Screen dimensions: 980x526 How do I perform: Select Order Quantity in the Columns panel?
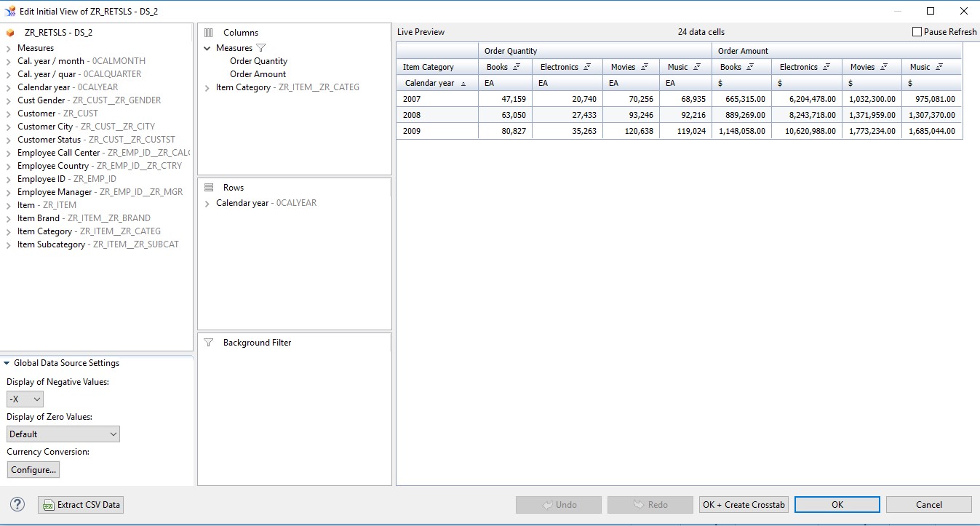tap(258, 61)
